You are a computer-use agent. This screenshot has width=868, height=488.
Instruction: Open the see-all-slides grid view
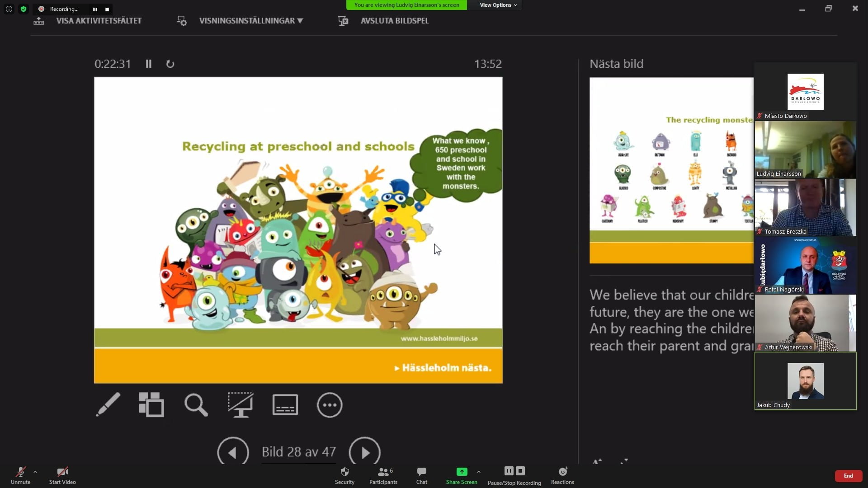click(x=151, y=404)
